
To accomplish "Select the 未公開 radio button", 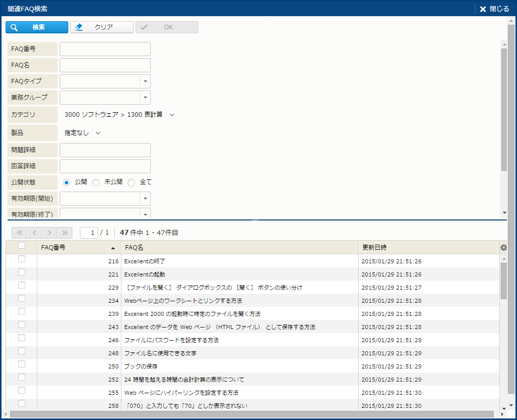I will pyautogui.click(x=96, y=182).
